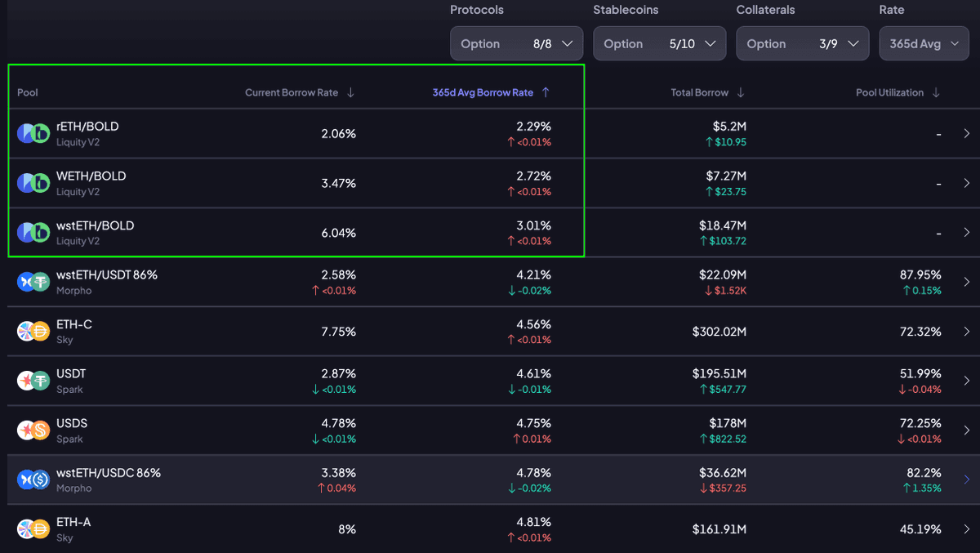
Task: Expand the wstETH/USDC 86% row chevron
Action: [x=966, y=479]
